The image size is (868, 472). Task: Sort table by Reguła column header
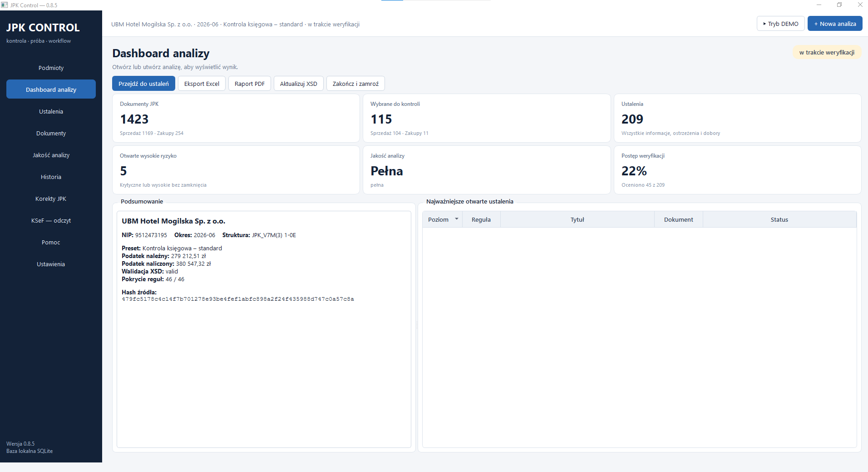tap(481, 219)
